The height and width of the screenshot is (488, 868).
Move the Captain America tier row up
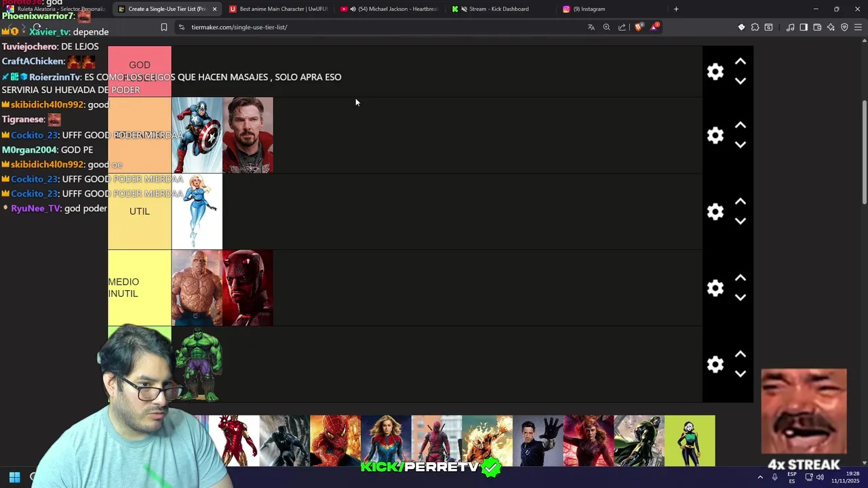pos(741,125)
